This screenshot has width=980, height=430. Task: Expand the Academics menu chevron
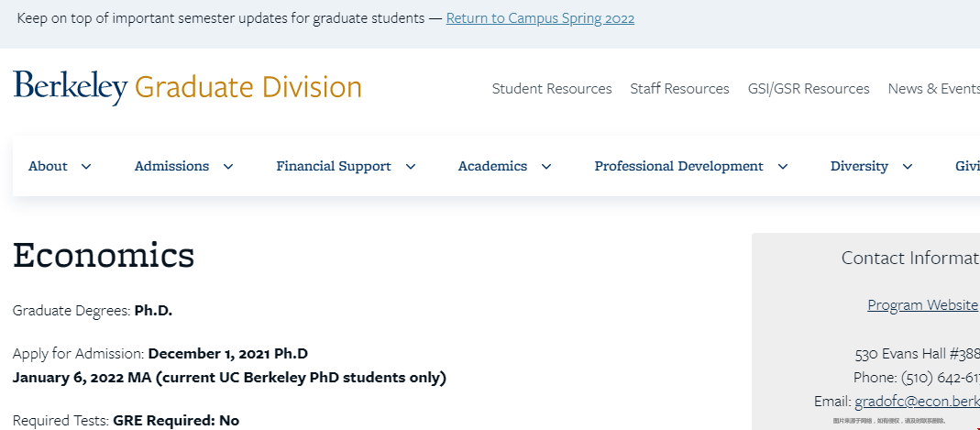coord(546,167)
